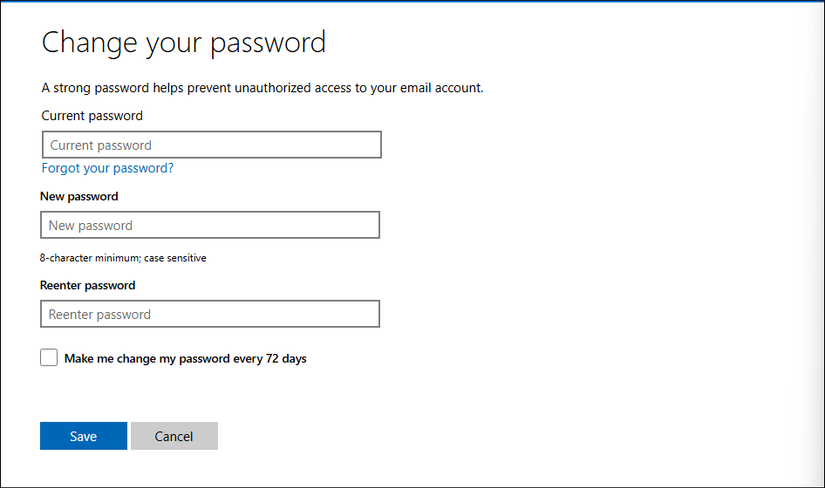This screenshot has width=825, height=488.
Task: Enable the 72-day password change checkbox
Action: point(49,358)
